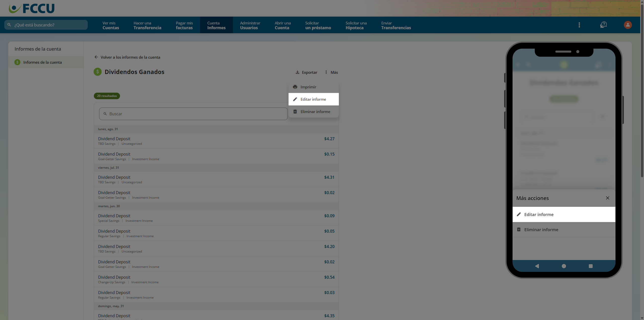
Task: Click the green dollar icon beside Dividendos Ganados
Action: [98, 72]
